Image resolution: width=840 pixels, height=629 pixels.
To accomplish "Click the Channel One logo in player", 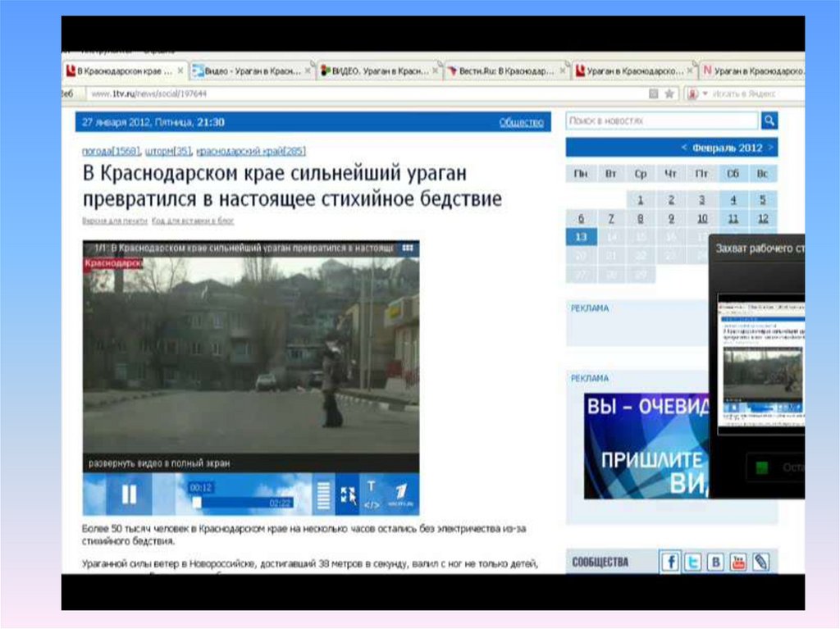I will [x=400, y=495].
